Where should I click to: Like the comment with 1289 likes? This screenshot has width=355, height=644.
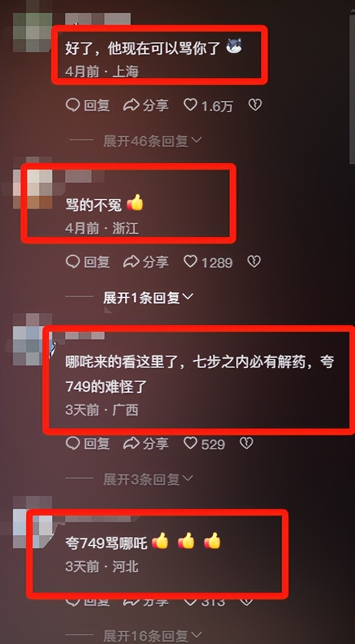208,262
